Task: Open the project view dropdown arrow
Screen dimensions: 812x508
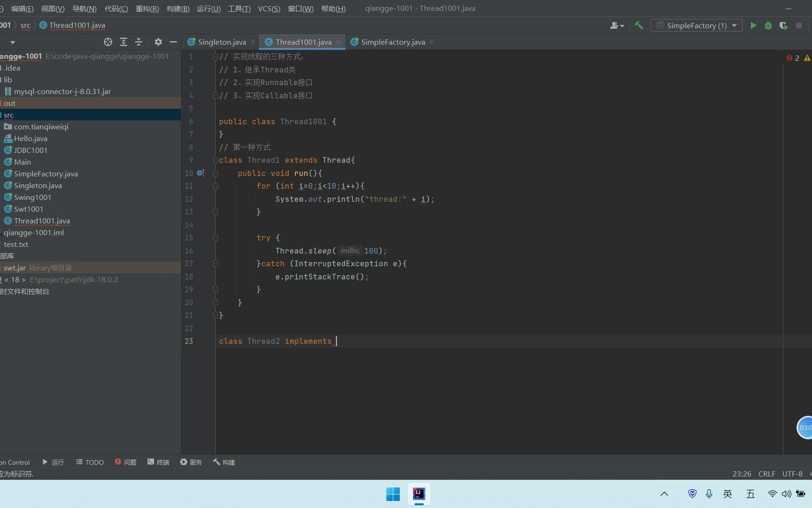Action: [x=13, y=42]
